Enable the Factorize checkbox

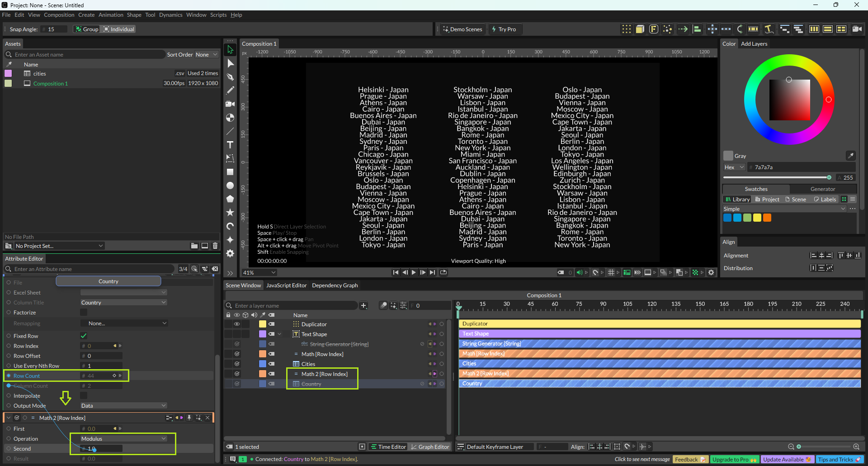[x=84, y=313]
